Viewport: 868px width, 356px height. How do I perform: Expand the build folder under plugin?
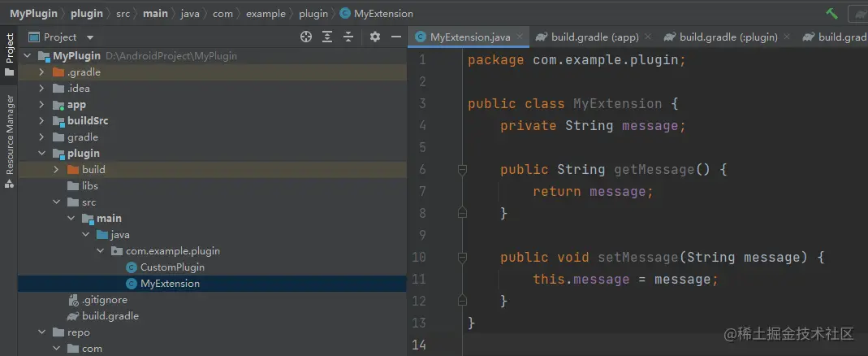[56, 170]
